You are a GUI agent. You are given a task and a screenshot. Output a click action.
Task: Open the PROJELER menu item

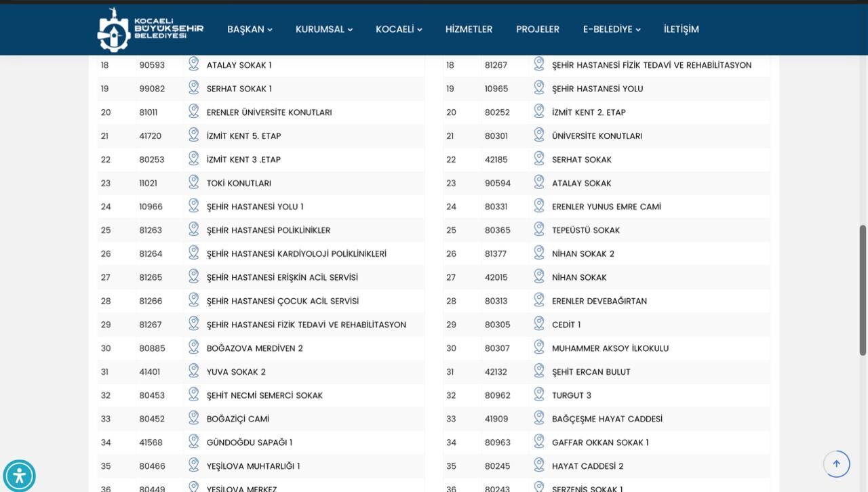538,29
